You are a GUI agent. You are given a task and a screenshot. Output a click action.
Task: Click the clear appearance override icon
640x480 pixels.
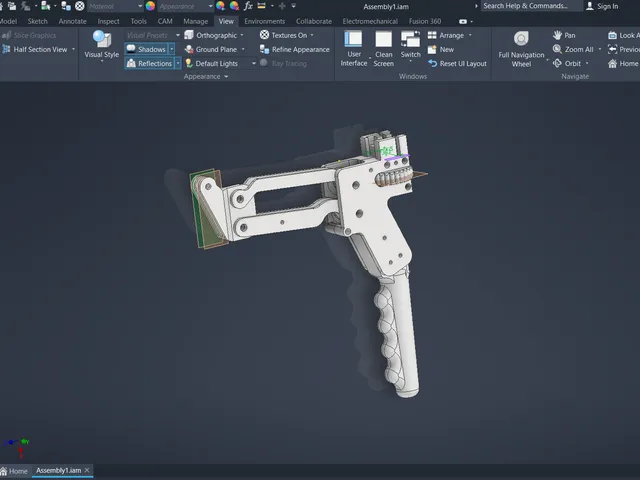[234, 6]
